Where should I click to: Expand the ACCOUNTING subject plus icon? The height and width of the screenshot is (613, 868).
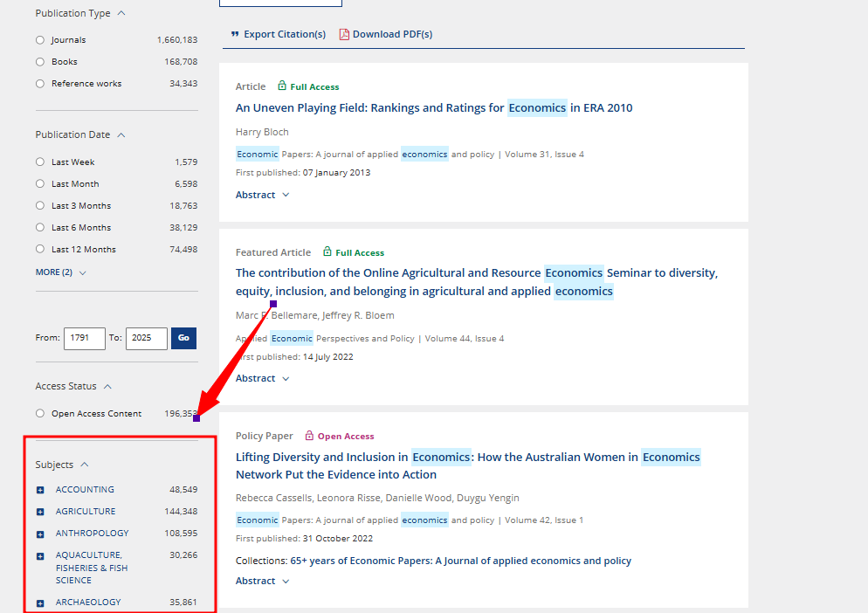coord(40,490)
